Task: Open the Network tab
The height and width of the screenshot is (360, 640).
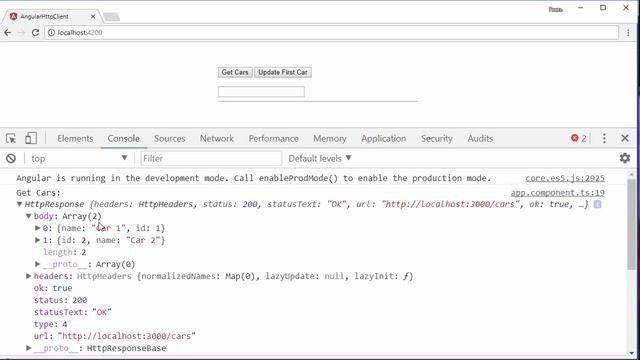Action: tap(217, 139)
